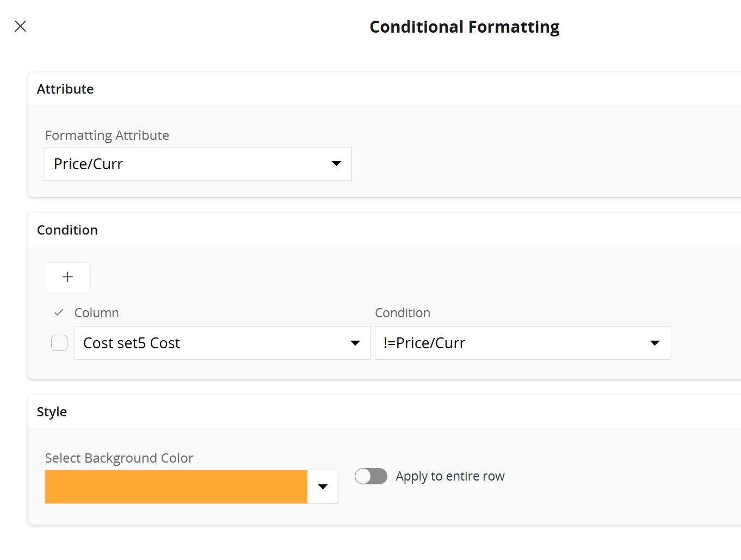Click caret icon on Cost set5 Cost field
The image size is (741, 560).
point(355,343)
